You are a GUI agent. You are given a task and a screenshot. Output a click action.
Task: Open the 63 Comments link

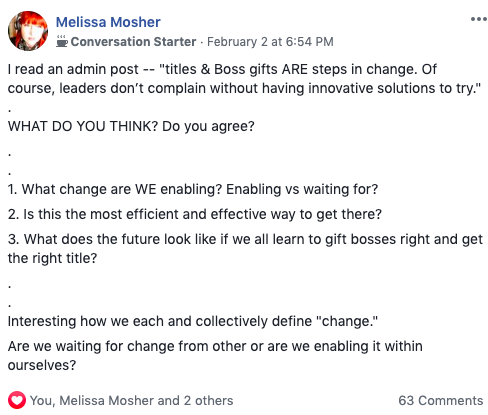pos(441,400)
